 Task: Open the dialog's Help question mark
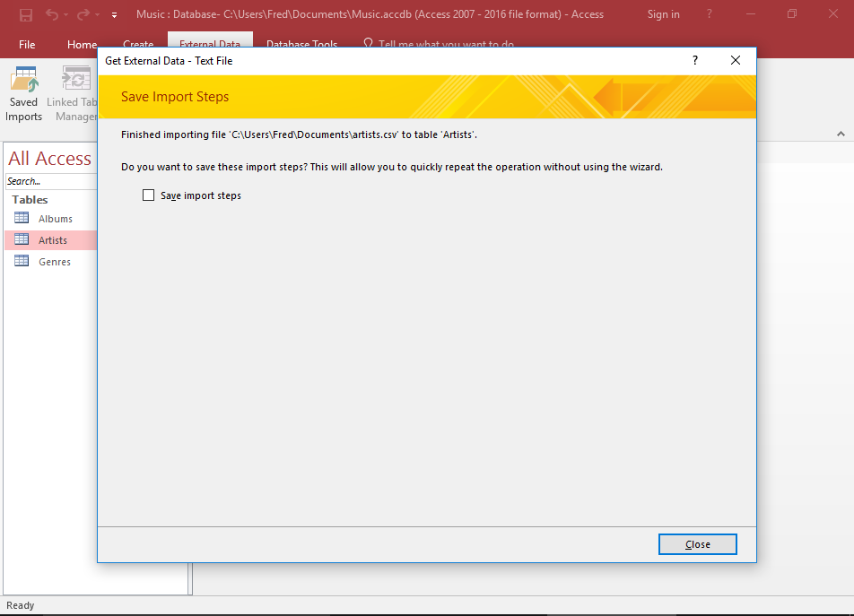point(695,60)
